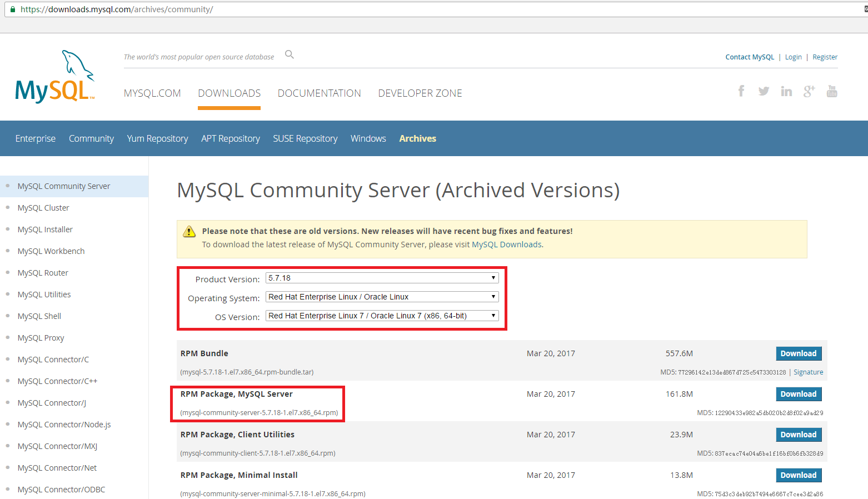
Task: Open MySQL Shell sidebar link
Action: pyautogui.click(x=39, y=316)
